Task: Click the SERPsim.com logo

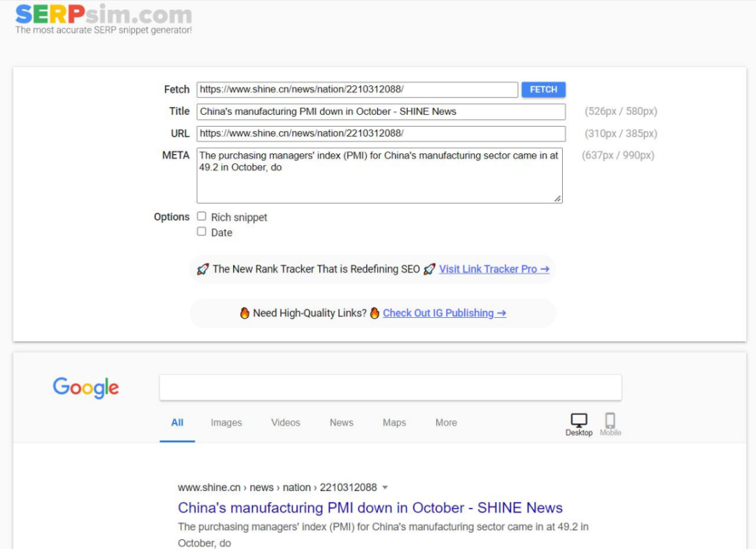Action: click(x=103, y=15)
